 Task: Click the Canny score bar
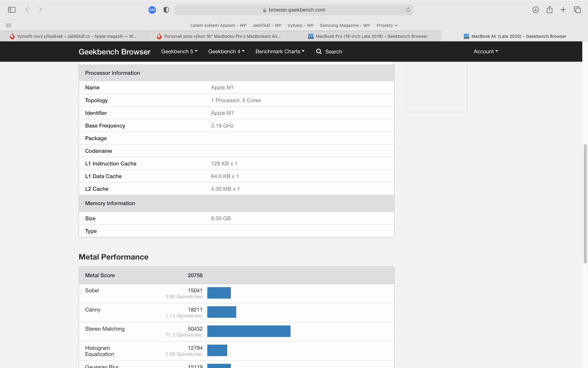[222, 312]
